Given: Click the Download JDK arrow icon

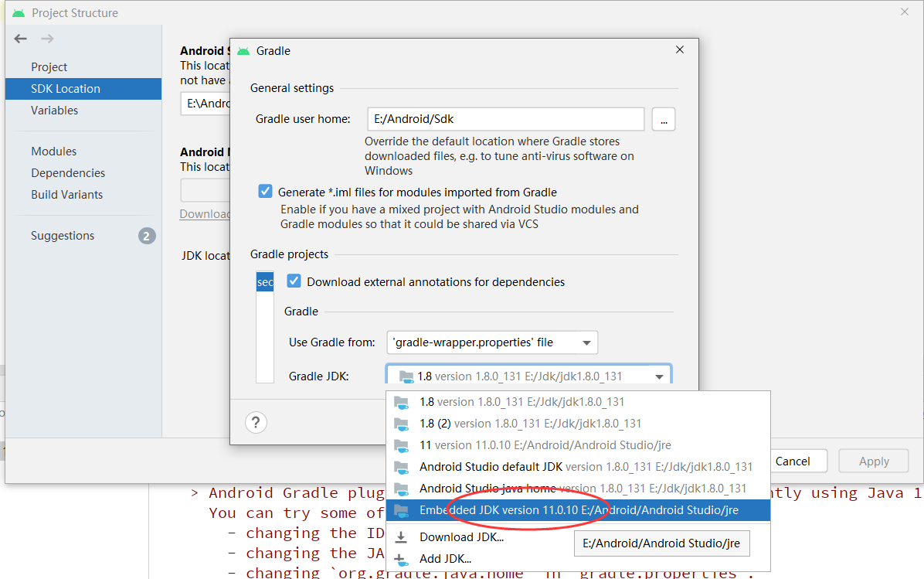Looking at the screenshot, I should click(x=401, y=537).
